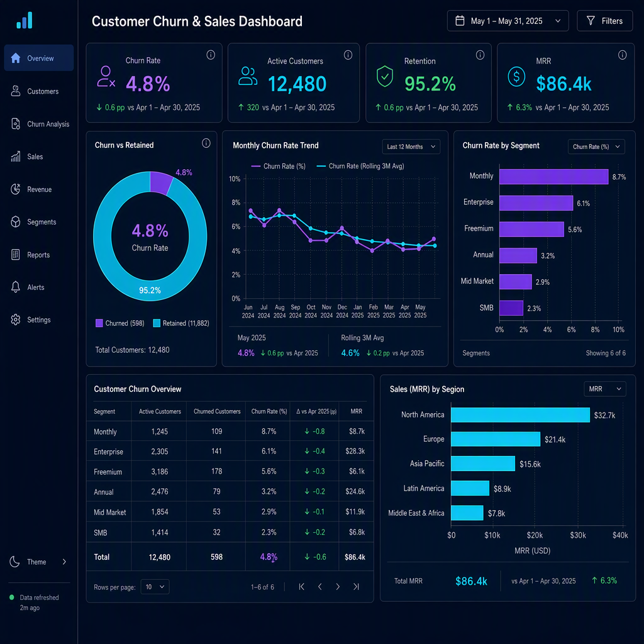The width and height of the screenshot is (644, 644).
Task: Go to last page of table
Action: [356, 587]
